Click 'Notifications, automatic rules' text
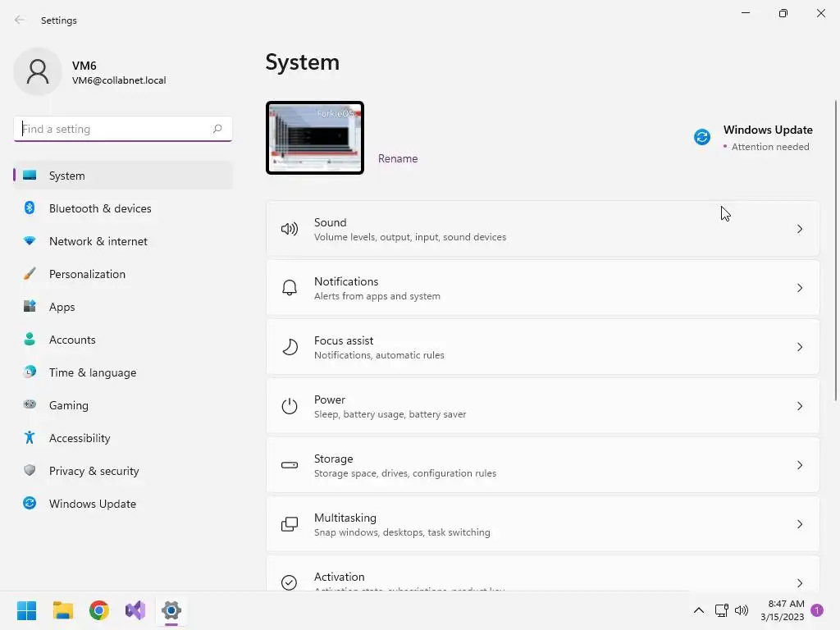This screenshot has width=840, height=630. pos(379,355)
